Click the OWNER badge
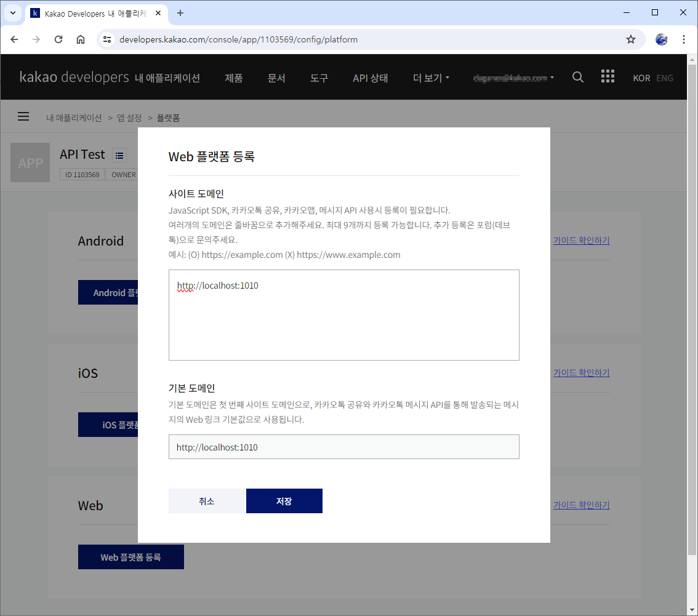The width and height of the screenshot is (698, 616). tap(123, 175)
